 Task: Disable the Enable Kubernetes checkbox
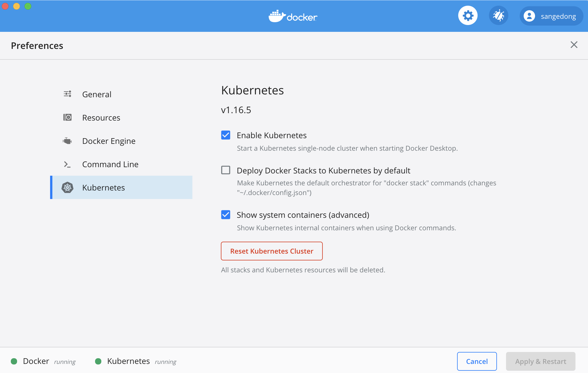pos(226,135)
